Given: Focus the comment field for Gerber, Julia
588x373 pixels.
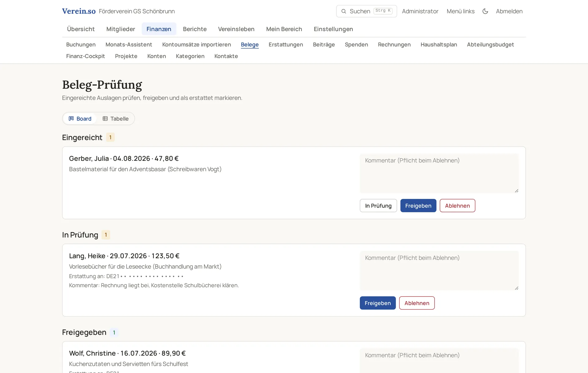Looking at the screenshot, I should pos(439,173).
